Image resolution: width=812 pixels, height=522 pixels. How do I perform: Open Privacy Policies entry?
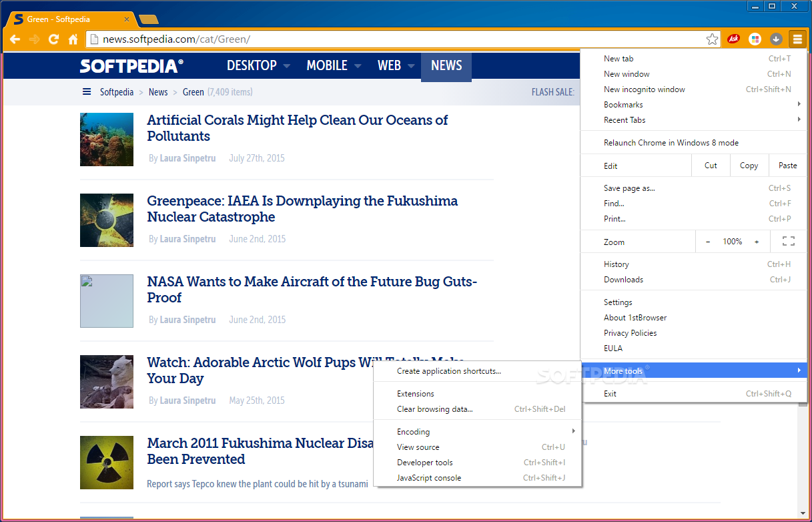(x=694, y=333)
